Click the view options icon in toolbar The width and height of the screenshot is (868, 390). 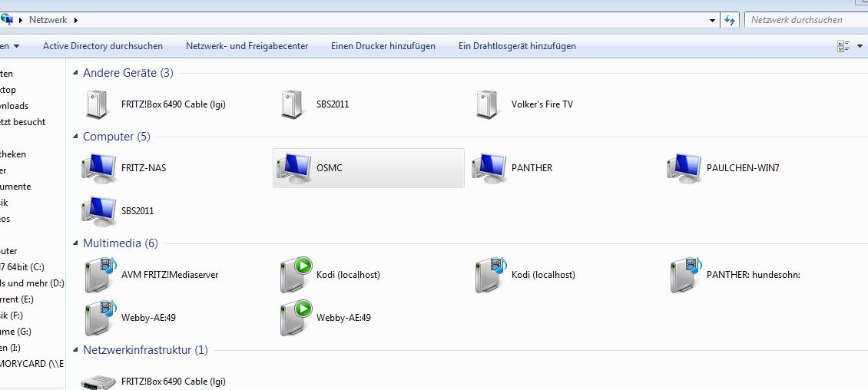(x=843, y=47)
